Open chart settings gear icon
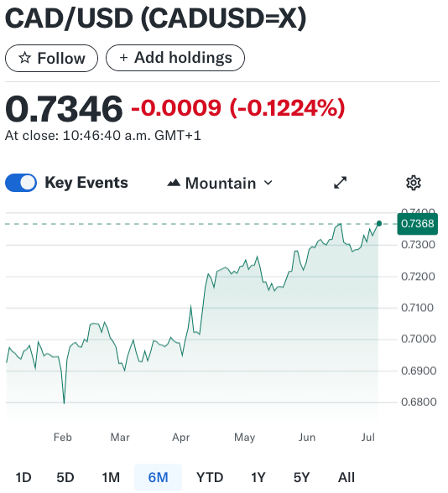 tap(414, 183)
